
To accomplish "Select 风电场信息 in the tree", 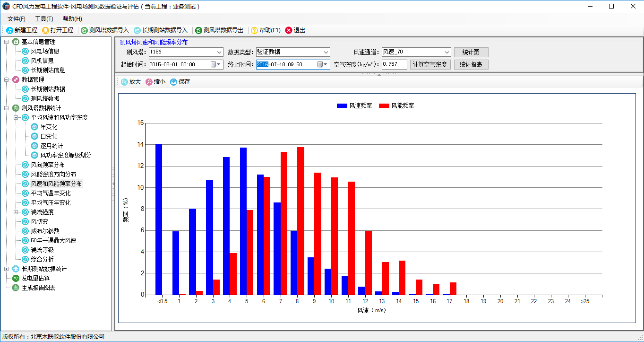I will (x=45, y=51).
